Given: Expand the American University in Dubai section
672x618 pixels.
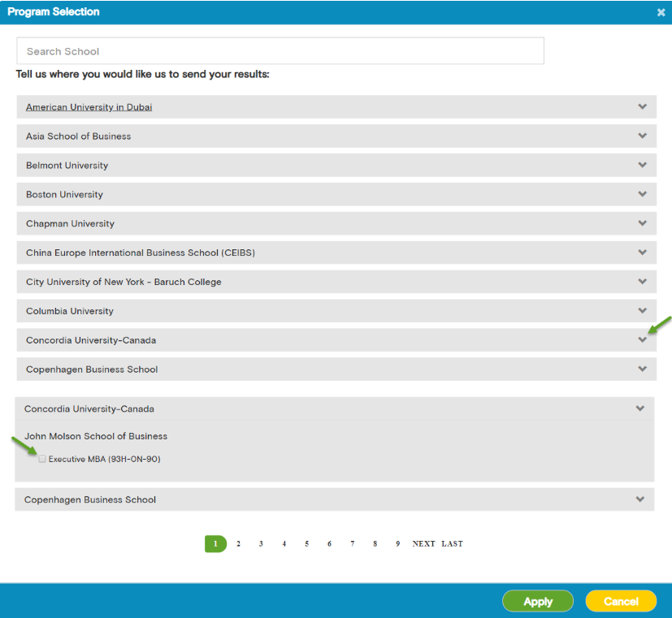Looking at the screenshot, I should point(642,106).
